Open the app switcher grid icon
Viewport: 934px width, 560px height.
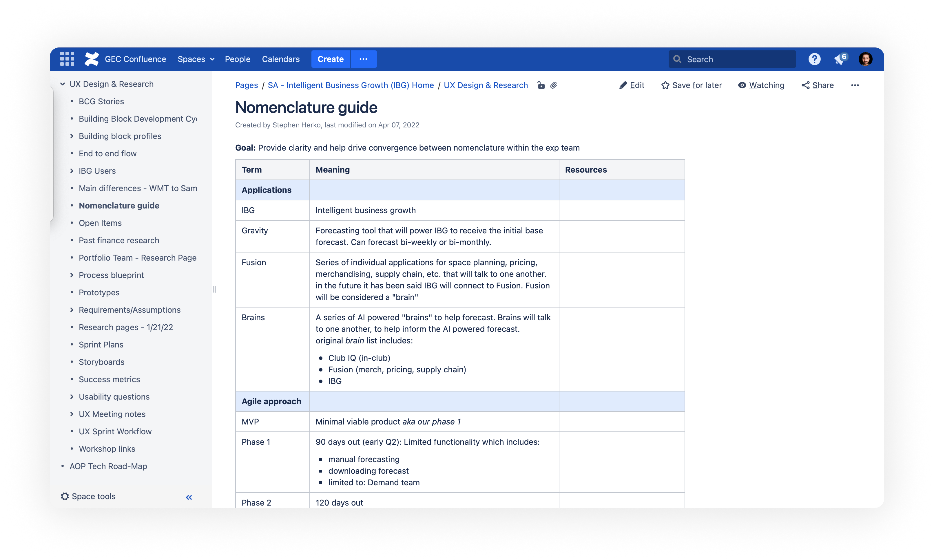coord(67,59)
